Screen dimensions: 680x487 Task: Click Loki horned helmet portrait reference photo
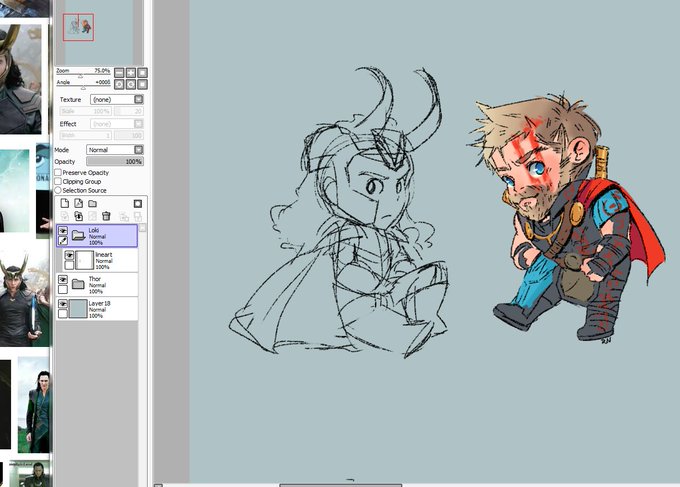coord(20,79)
